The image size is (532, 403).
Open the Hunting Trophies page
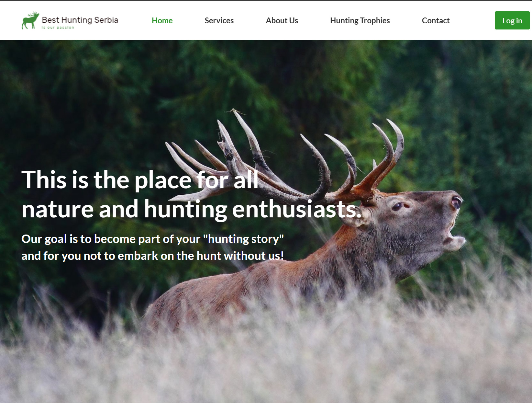360,20
